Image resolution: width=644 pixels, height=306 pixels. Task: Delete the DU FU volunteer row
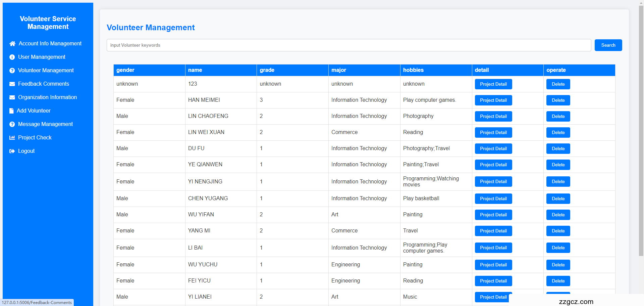point(558,149)
